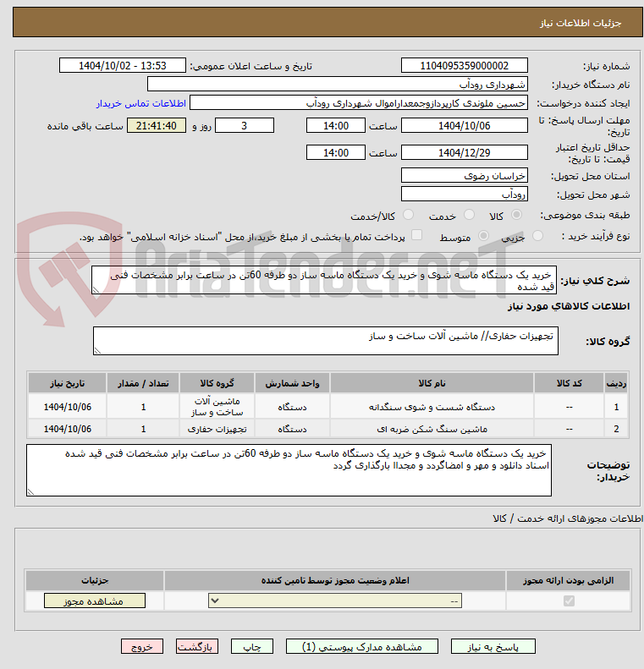Viewport: 644px width, 669px height.
Task: Click row دستگاه شست و شوی سنگدانه
Action: pyautogui.click(x=328, y=406)
